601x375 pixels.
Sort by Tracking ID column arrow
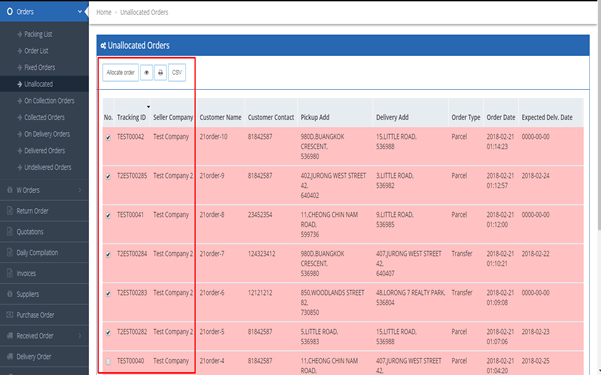click(x=148, y=107)
